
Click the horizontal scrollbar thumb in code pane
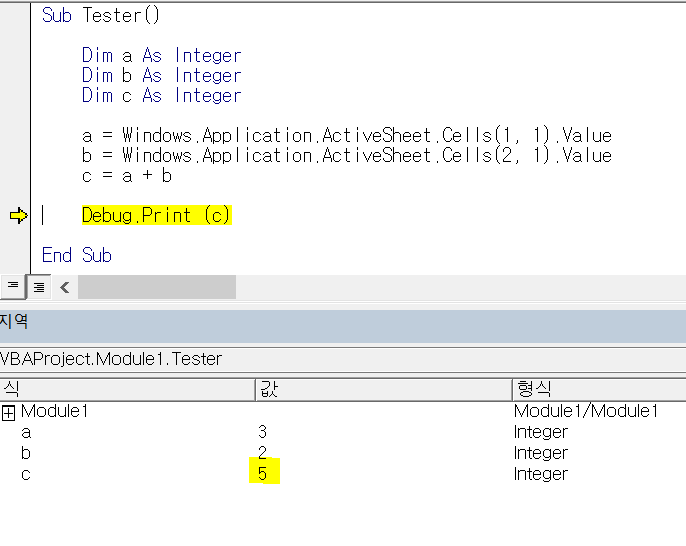pos(157,287)
